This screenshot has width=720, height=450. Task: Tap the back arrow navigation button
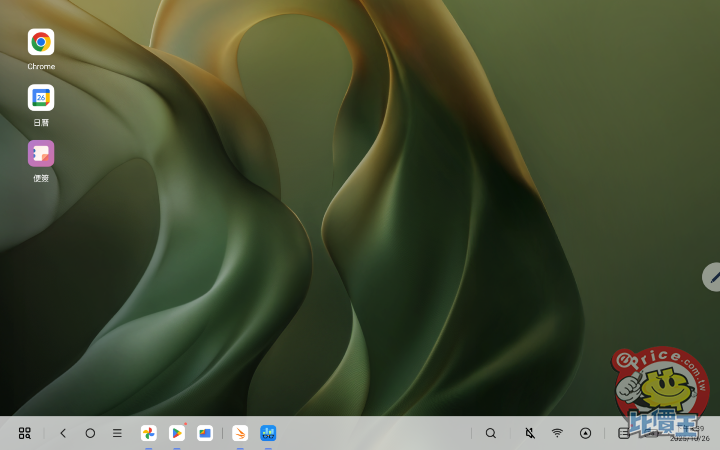pyautogui.click(x=63, y=433)
